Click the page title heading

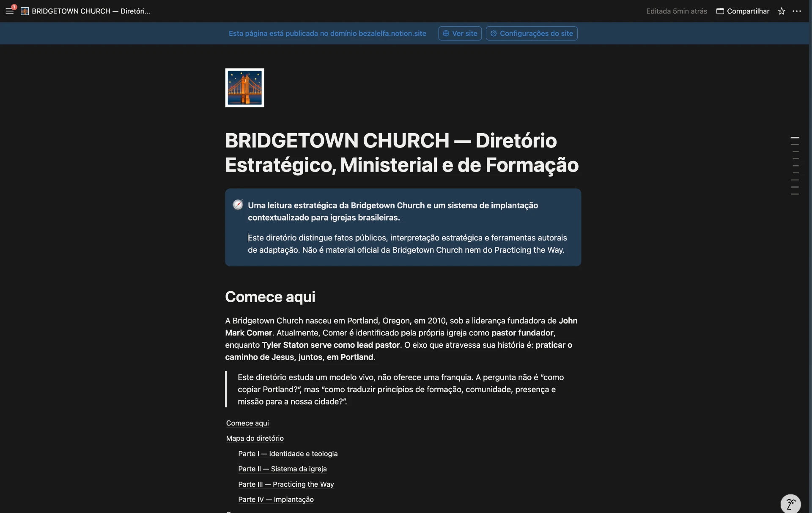point(402,153)
